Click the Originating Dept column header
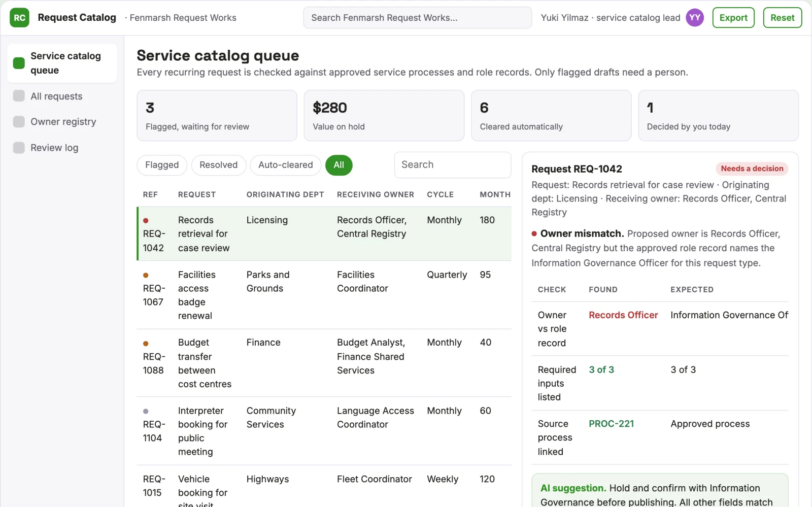 tap(285, 194)
